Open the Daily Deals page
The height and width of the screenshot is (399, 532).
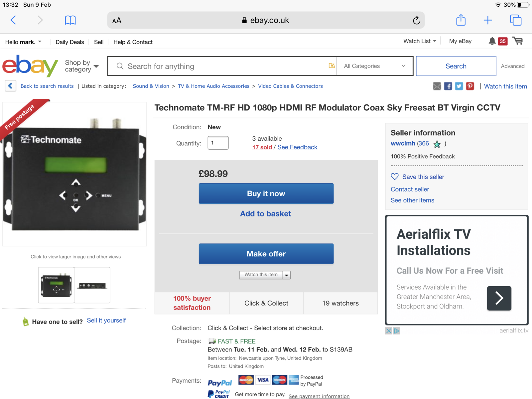click(x=69, y=42)
